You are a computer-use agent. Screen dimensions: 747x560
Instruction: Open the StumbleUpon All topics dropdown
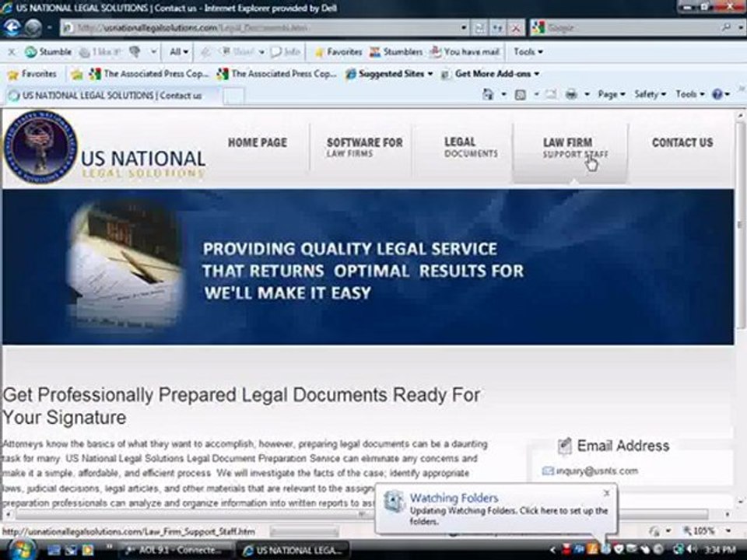point(179,52)
